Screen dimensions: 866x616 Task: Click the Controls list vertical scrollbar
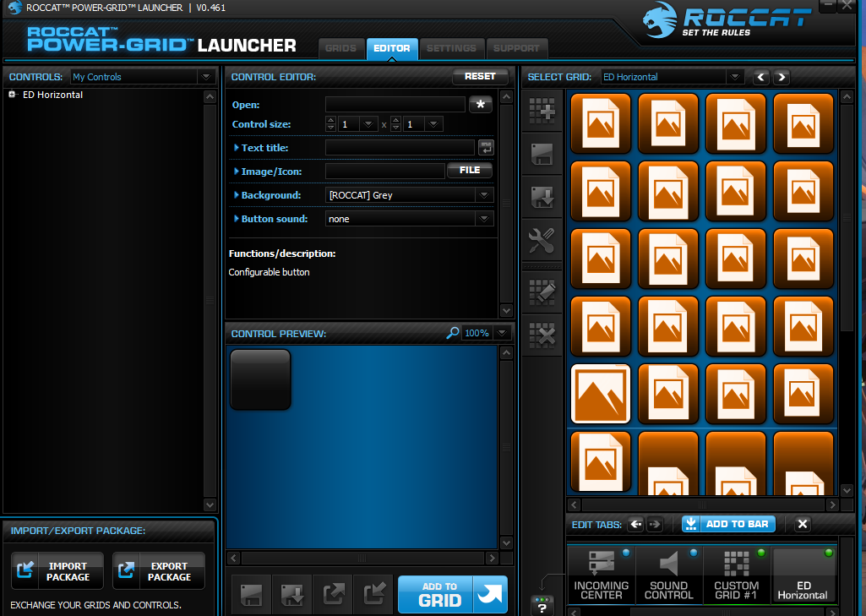210,301
